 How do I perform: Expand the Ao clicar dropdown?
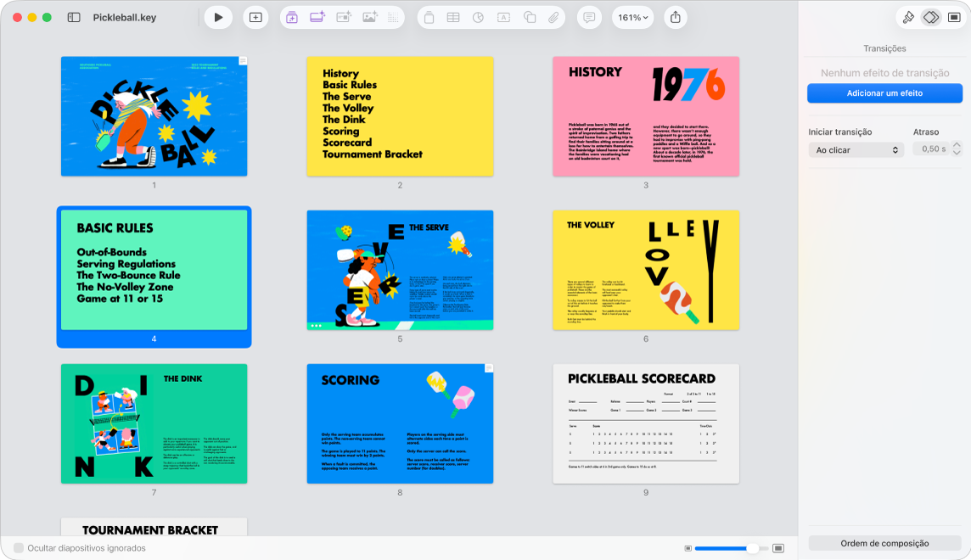click(856, 149)
